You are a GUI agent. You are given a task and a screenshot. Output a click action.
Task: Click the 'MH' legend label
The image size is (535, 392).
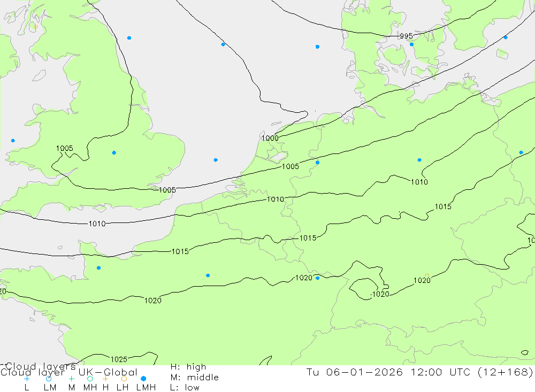tap(90, 388)
